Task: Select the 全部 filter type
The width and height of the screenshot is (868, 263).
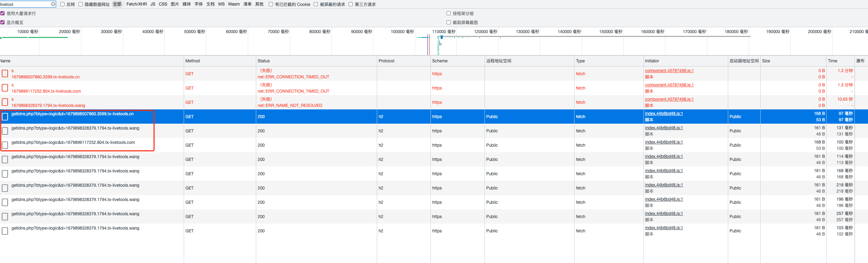Action: [x=117, y=4]
